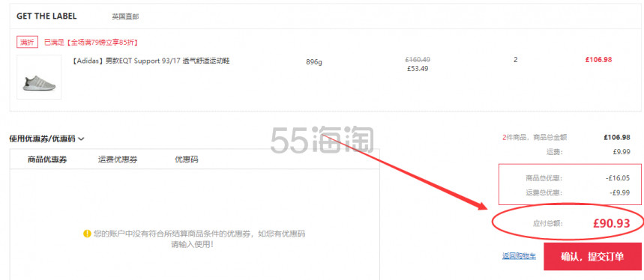Switch to the 商品优惠券 tab
This screenshot has width=644, height=280.
pos(47,159)
